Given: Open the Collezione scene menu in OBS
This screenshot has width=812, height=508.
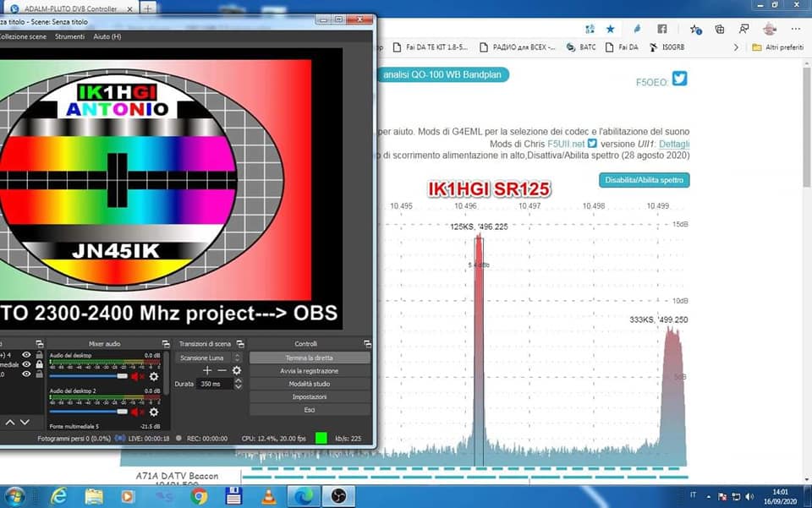Looking at the screenshot, I should tap(23, 36).
